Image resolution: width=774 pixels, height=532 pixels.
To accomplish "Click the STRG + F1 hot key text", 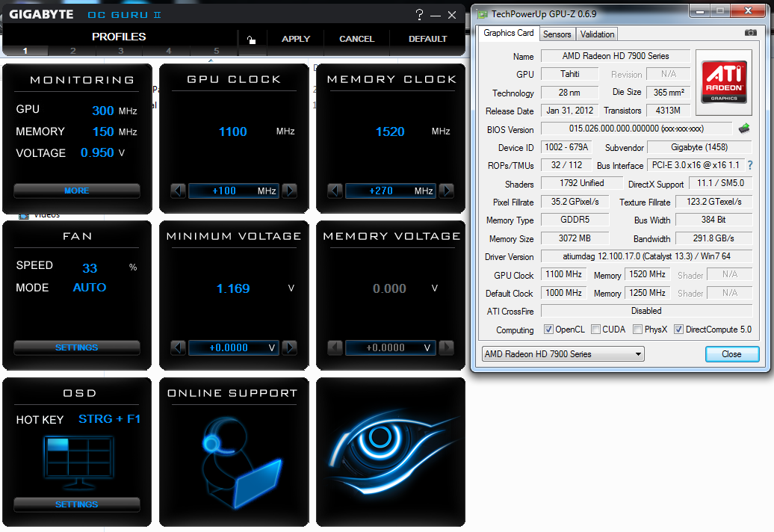I will click(x=109, y=419).
